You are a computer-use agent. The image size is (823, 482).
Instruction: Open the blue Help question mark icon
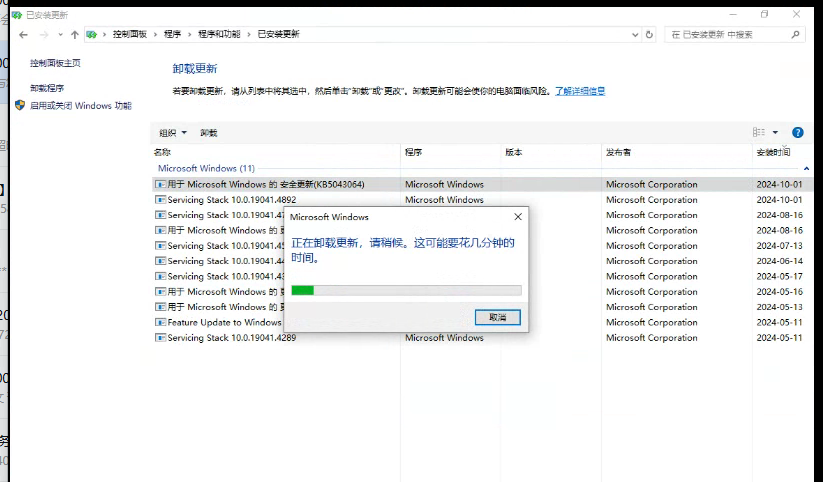(x=797, y=132)
